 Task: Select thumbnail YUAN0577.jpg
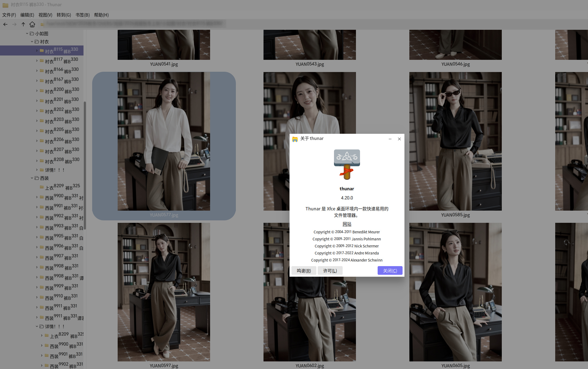pos(164,141)
